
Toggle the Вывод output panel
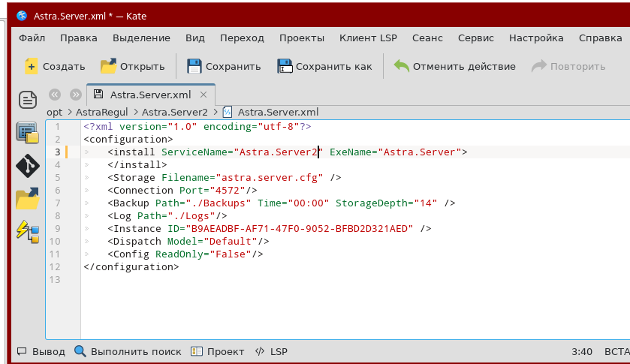pos(42,351)
